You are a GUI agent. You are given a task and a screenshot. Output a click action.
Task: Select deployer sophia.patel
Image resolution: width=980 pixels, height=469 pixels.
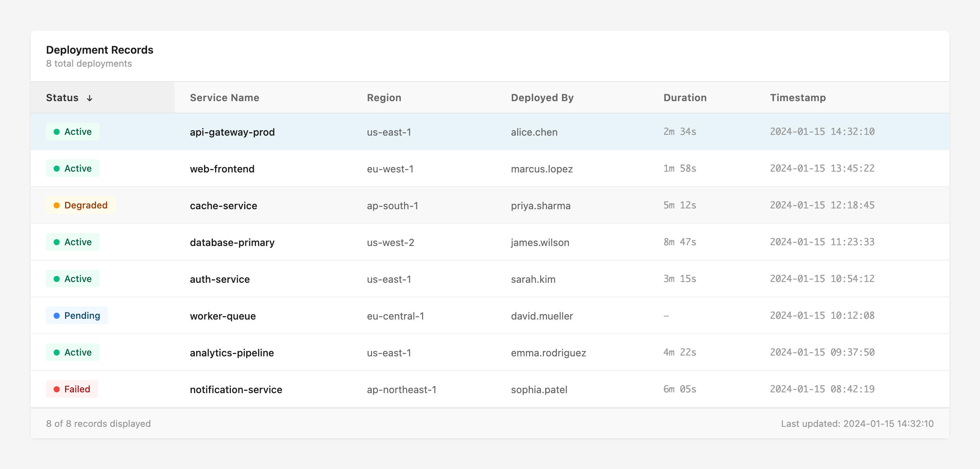pos(539,390)
